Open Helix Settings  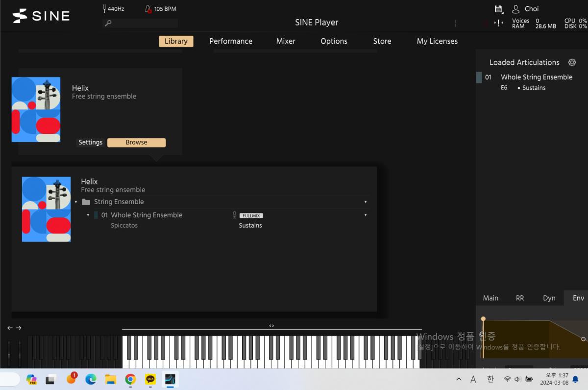(x=91, y=142)
